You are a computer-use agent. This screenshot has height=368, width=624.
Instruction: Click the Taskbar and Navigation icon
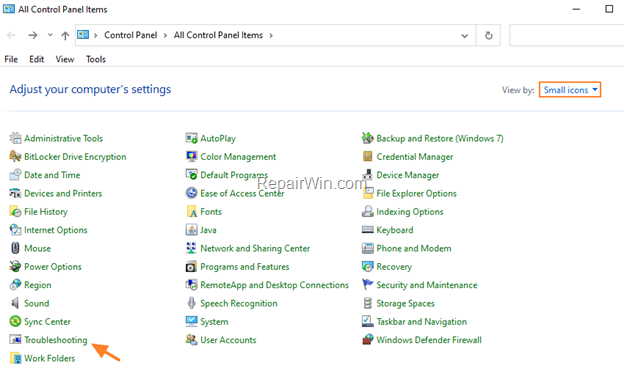tap(367, 321)
